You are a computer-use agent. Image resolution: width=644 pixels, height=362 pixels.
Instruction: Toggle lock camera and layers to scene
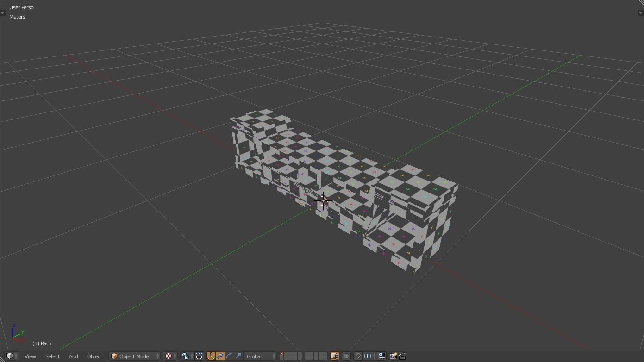tap(334, 356)
